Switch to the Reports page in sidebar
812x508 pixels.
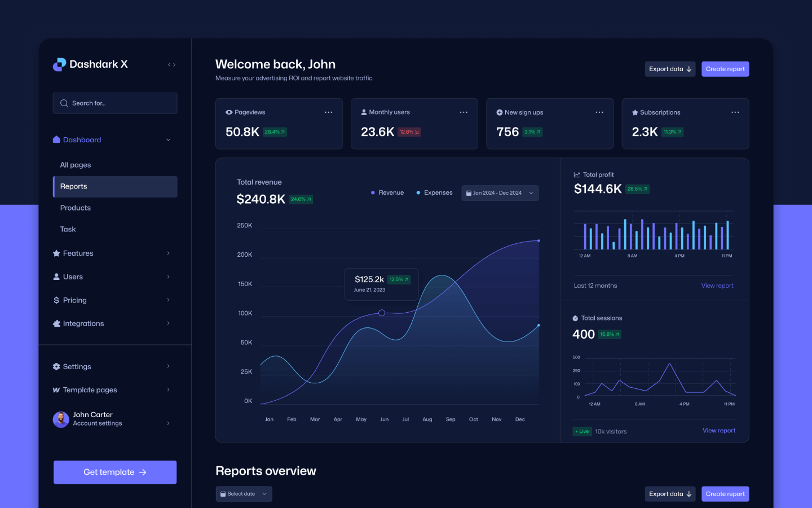tap(74, 186)
